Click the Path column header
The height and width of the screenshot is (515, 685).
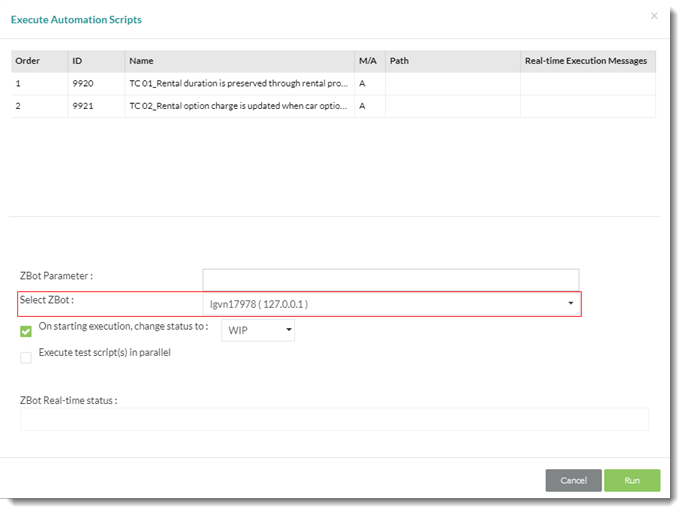[399, 61]
